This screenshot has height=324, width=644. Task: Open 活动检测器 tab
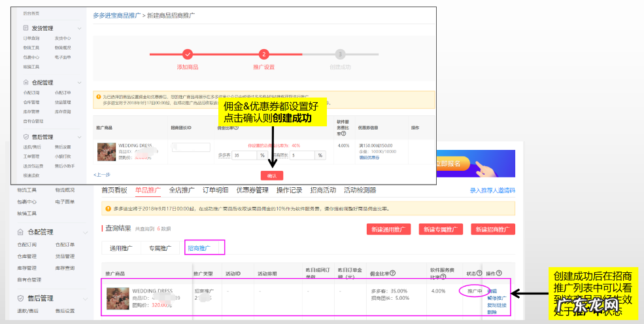pos(360,190)
